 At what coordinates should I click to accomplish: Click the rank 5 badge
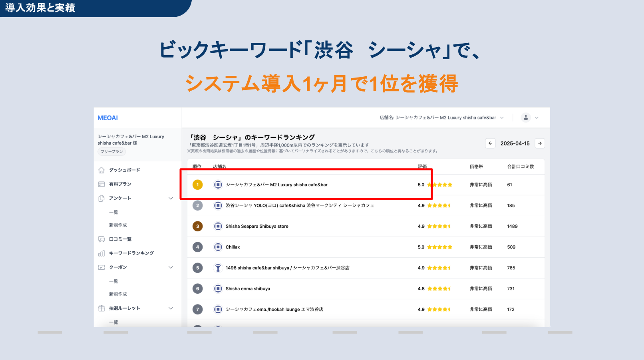point(197,268)
